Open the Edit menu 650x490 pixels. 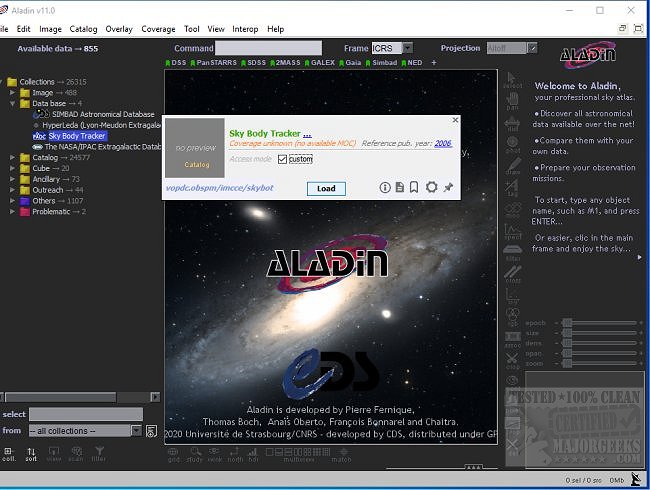click(x=23, y=29)
